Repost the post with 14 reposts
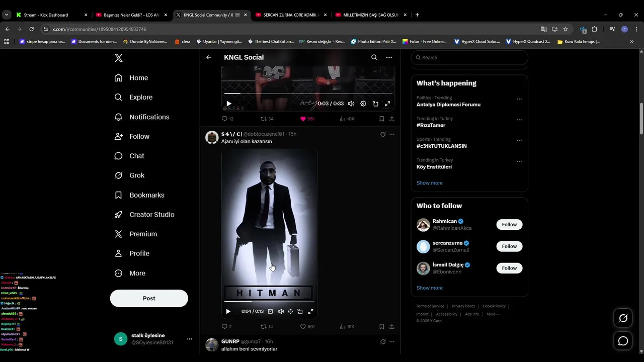 point(267,326)
